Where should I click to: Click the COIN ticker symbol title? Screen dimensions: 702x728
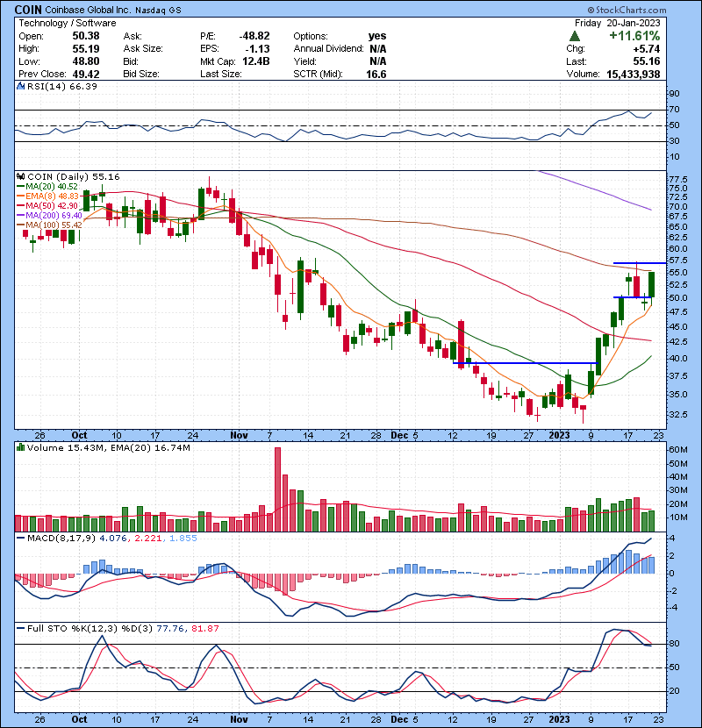[x=28, y=10]
